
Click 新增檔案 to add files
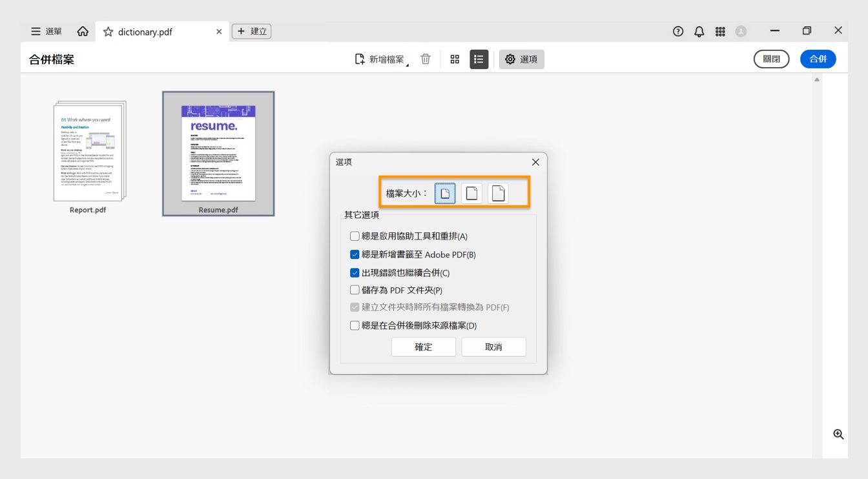[x=380, y=59]
